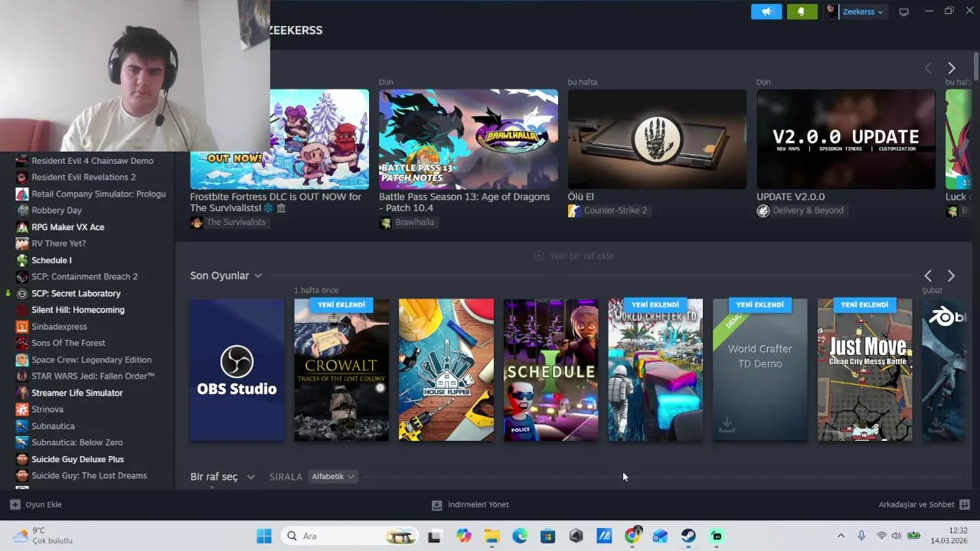
Task: Open the Schedule I game tile
Action: pos(550,370)
